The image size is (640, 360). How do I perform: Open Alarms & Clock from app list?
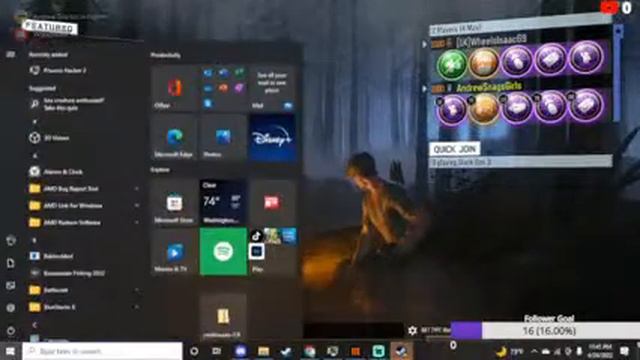(84, 172)
